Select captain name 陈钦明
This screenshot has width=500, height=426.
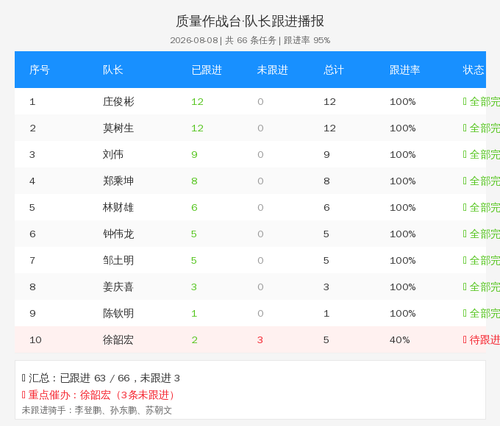(118, 313)
